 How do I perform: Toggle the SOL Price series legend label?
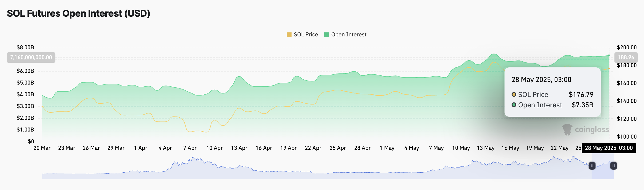306,35
